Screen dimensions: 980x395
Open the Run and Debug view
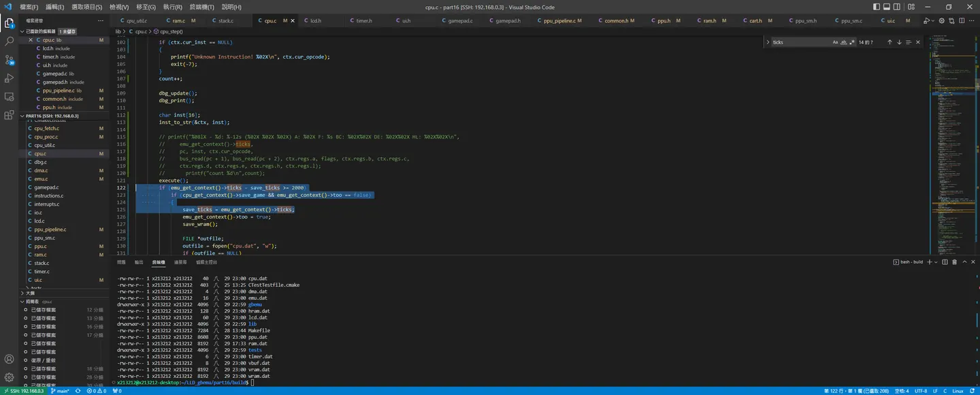9,78
